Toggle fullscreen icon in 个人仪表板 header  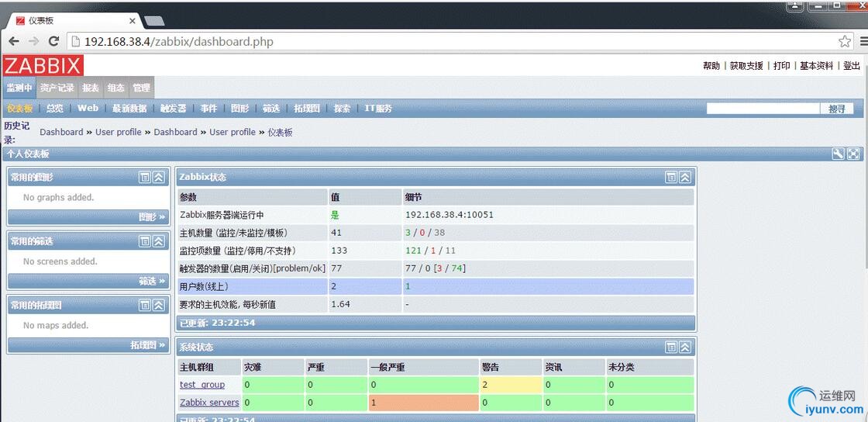(853, 154)
